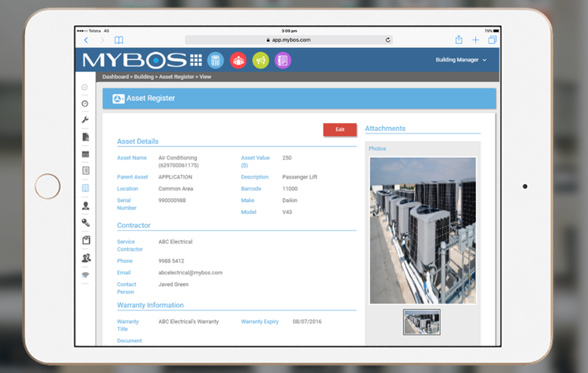Open the contractors group icon in the sidebar
588x373 pixels.
85,257
